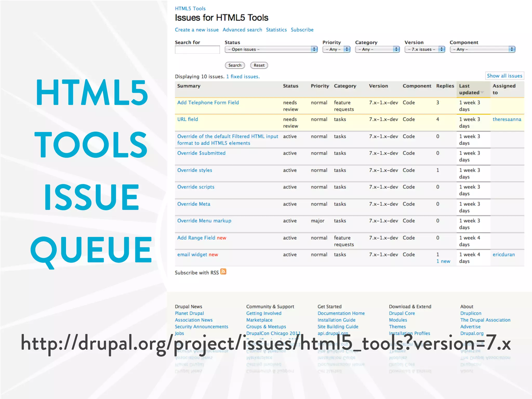Open the Groups & Meetups footer link
Screen dimensions: 532x399
pyautogui.click(x=266, y=327)
